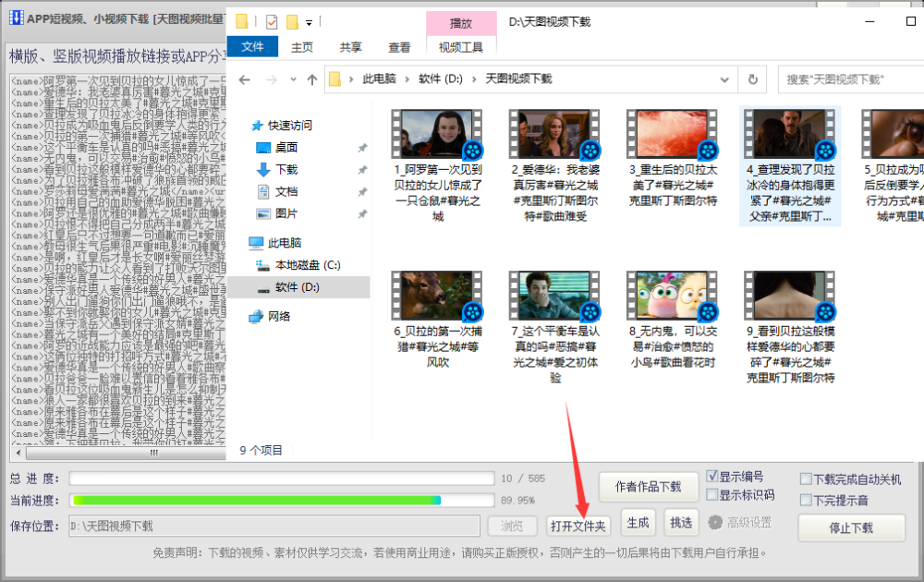
Task: Switch to the 查看 ribbon tab
Action: click(x=399, y=47)
